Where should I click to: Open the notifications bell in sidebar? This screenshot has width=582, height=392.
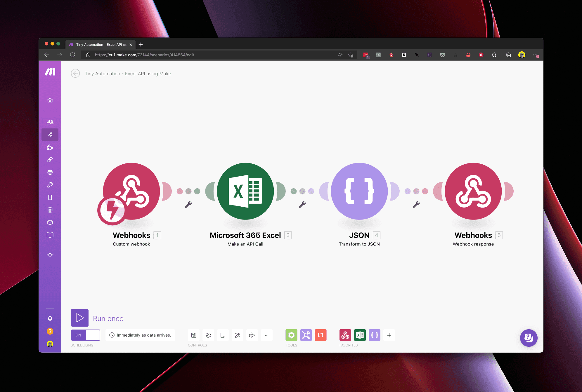pyautogui.click(x=50, y=318)
